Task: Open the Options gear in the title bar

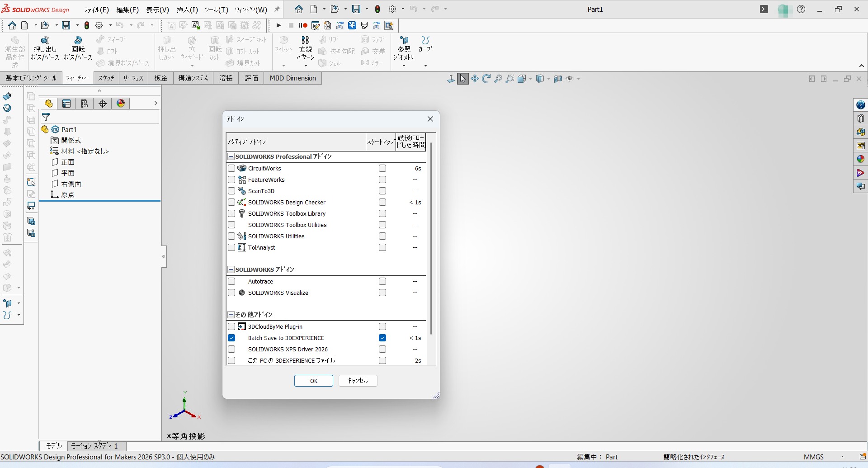Action: point(392,9)
